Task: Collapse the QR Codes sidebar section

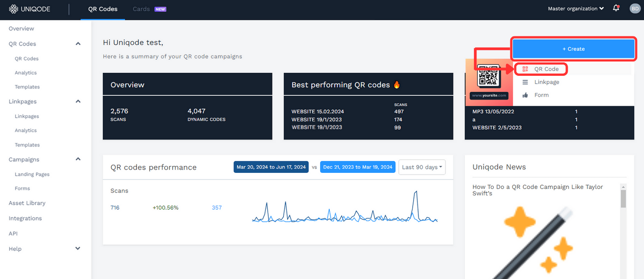Action: tap(78, 44)
